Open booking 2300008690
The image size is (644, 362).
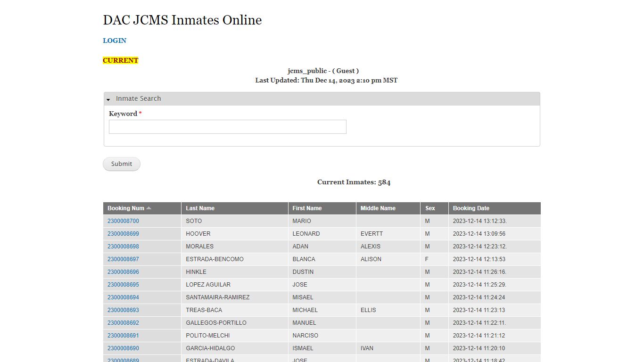pos(123,348)
